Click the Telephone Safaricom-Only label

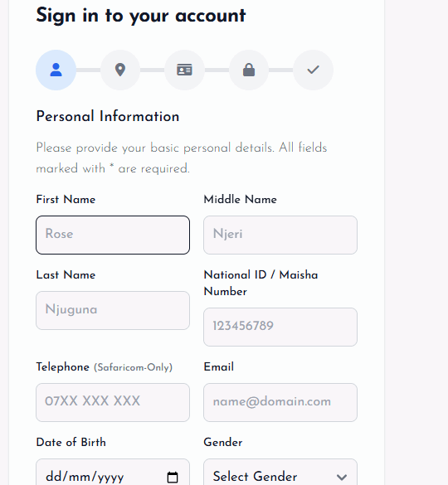105,367
